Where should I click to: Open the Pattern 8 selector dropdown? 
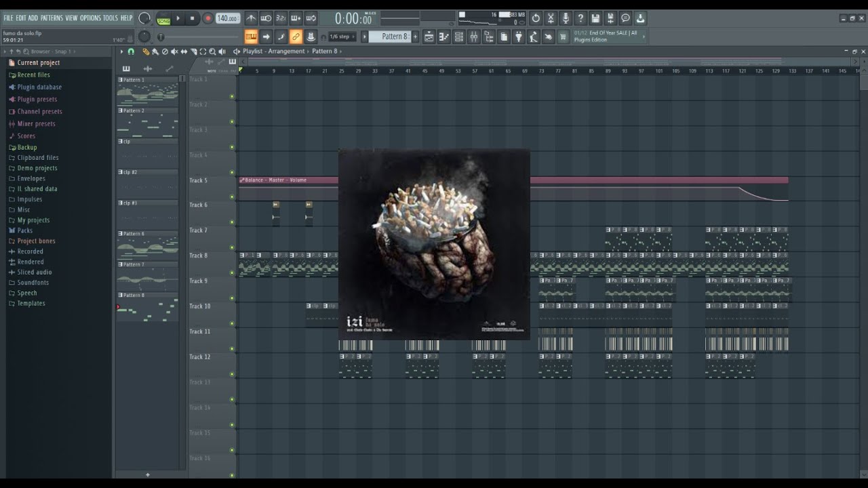point(390,37)
